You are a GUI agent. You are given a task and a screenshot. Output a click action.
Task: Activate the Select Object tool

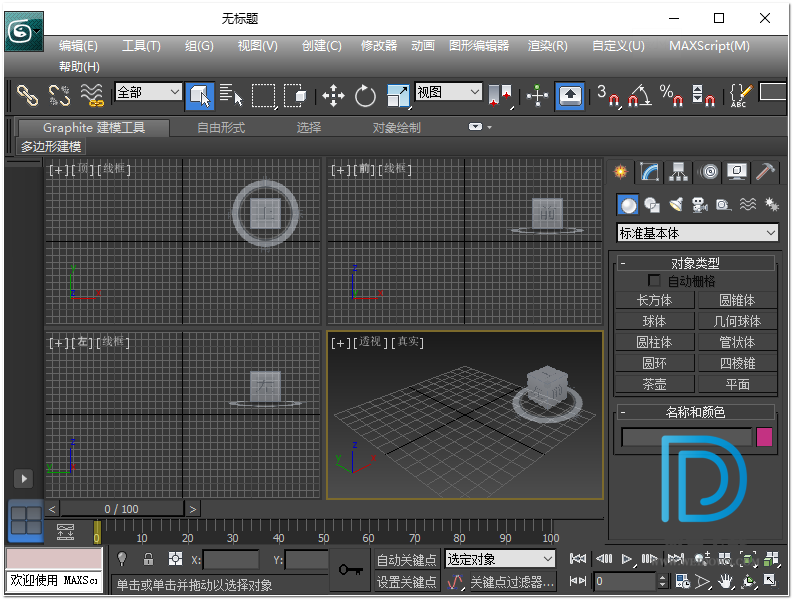(200, 96)
